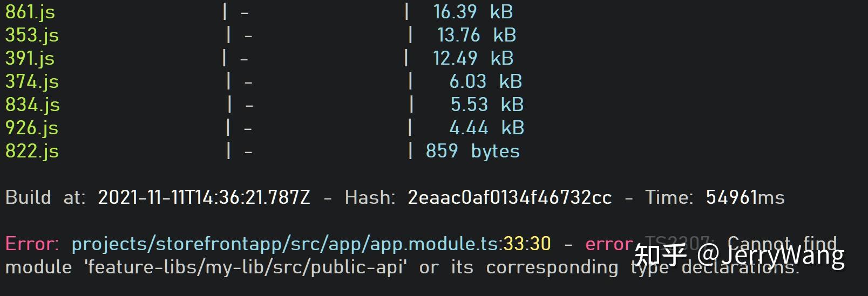Click the build time 54961ms
The height and width of the screenshot is (296, 868).
745,197
